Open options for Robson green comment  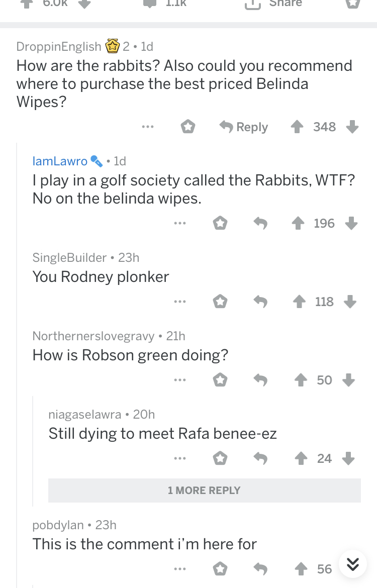(x=179, y=380)
